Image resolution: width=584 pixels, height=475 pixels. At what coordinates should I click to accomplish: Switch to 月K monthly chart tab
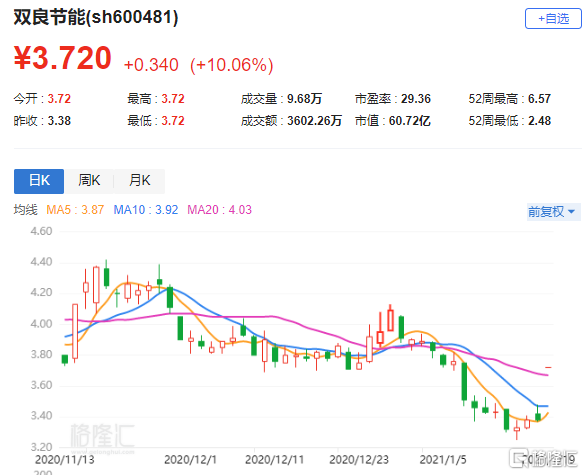139,181
